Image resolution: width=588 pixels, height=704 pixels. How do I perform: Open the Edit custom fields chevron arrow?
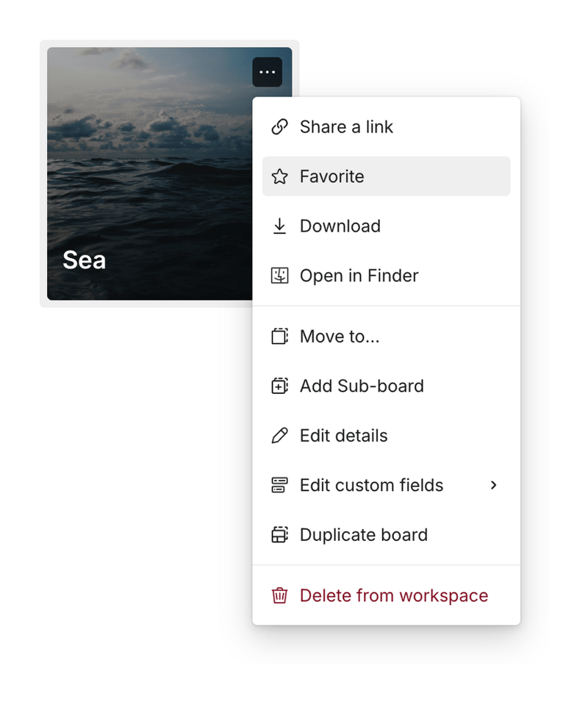[x=493, y=485]
